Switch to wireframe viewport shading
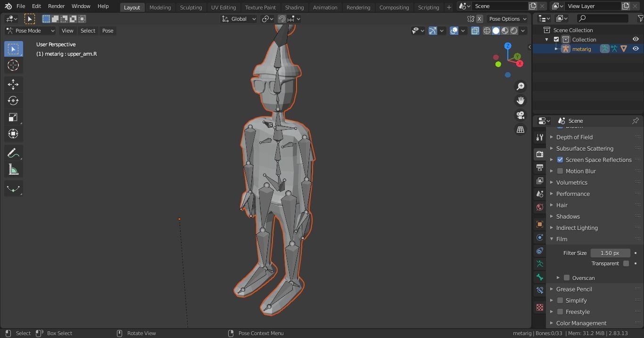Screen dimensions: 644x338 tap(487, 31)
